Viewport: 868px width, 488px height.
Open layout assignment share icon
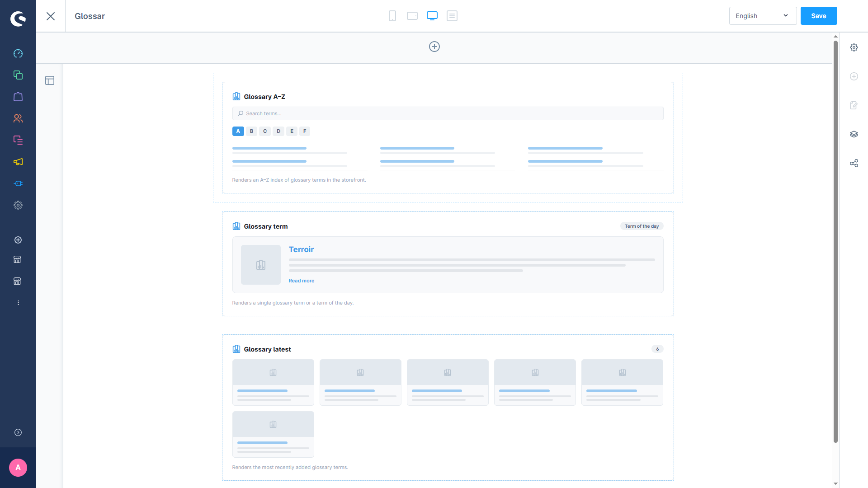[x=854, y=163]
